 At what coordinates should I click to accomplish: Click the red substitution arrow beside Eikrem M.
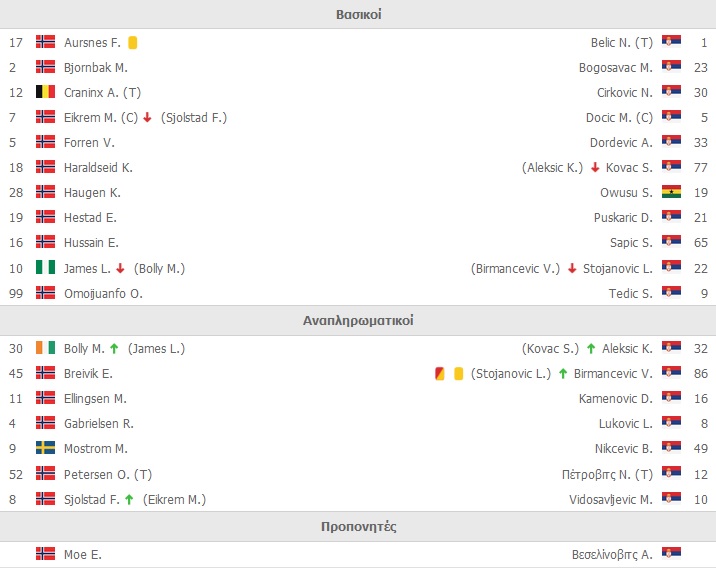[147, 117]
